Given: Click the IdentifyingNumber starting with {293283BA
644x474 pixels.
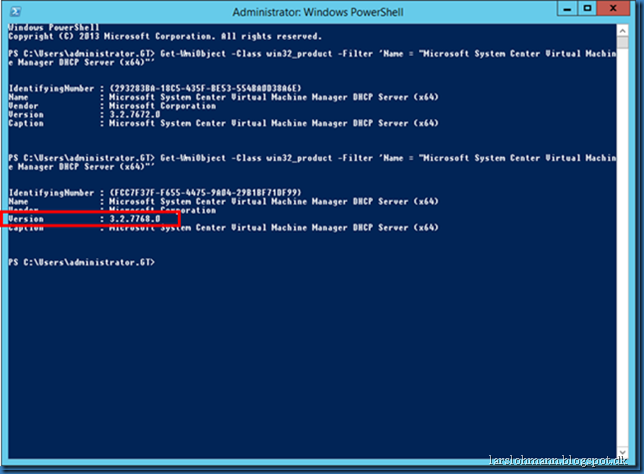Looking at the screenshot, I should click(205, 88).
